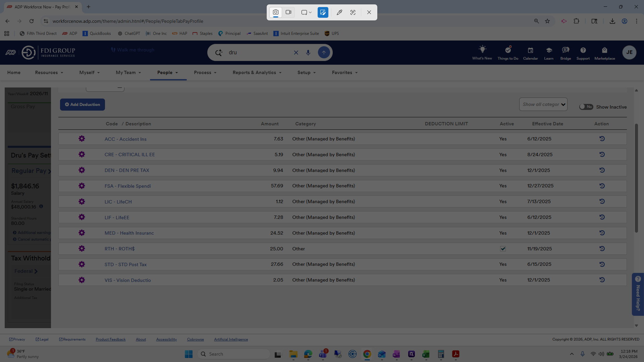
Task: Open the FSA - Flexible Spendi deduction link
Action: [x=127, y=186]
